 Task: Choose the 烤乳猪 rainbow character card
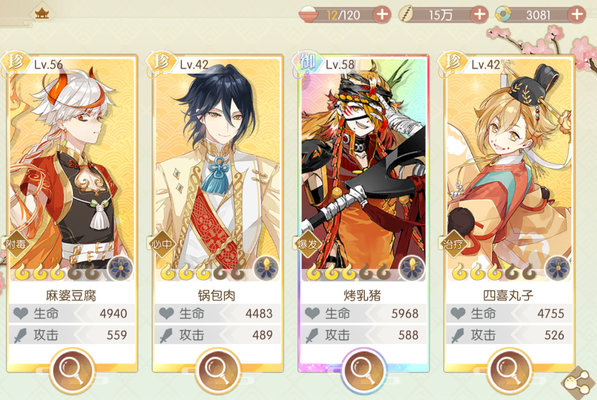(364, 213)
